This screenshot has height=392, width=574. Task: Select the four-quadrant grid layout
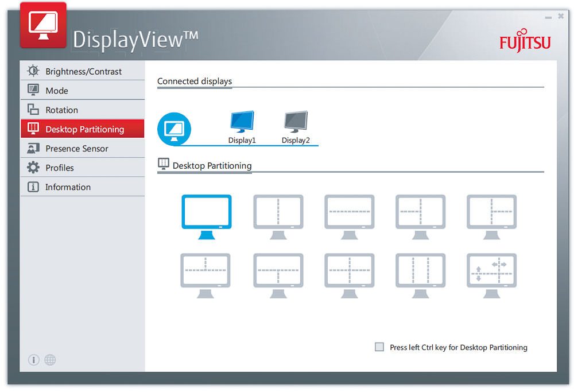point(349,275)
